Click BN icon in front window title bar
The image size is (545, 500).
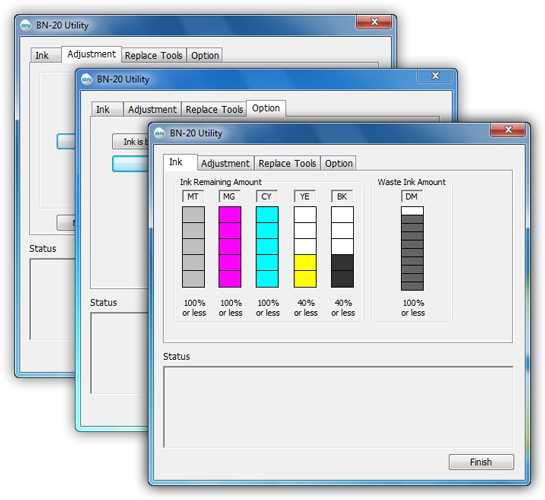tap(160, 133)
